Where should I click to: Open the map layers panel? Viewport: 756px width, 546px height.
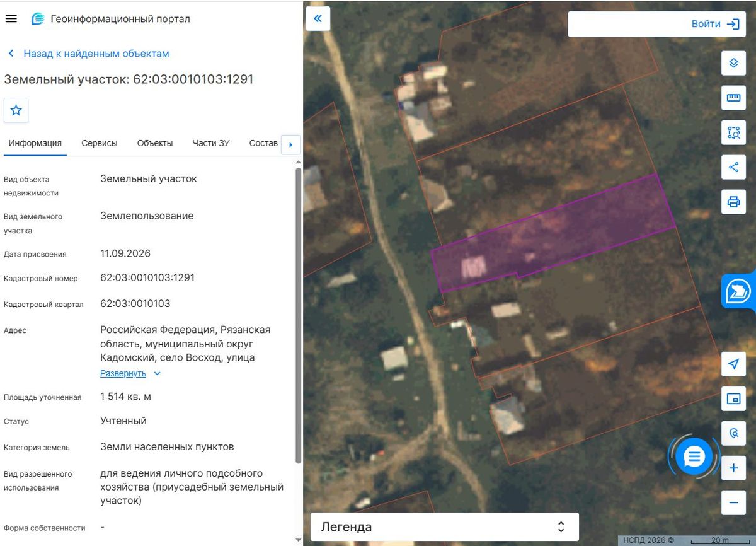coord(733,63)
